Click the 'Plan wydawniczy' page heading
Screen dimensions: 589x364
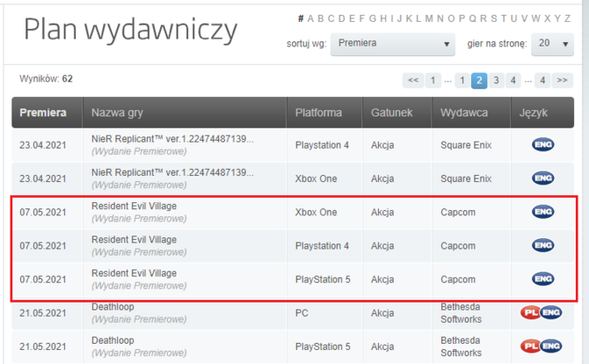click(x=130, y=30)
